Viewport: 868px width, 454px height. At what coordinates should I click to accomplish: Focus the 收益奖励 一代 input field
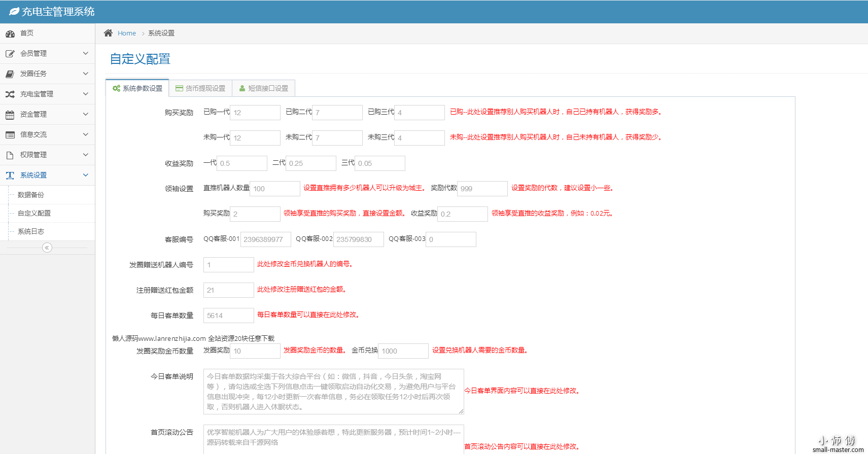tap(242, 163)
